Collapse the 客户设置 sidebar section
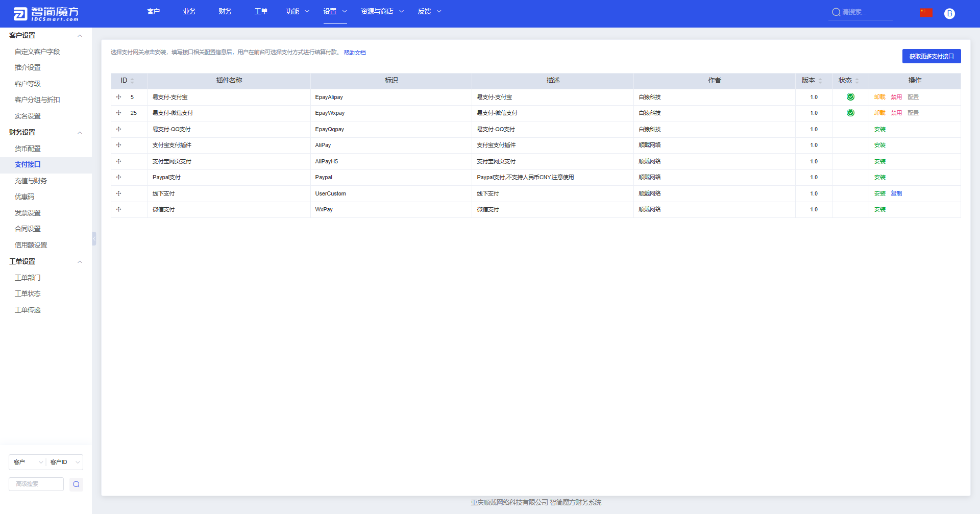980x514 pixels. pyautogui.click(x=80, y=36)
